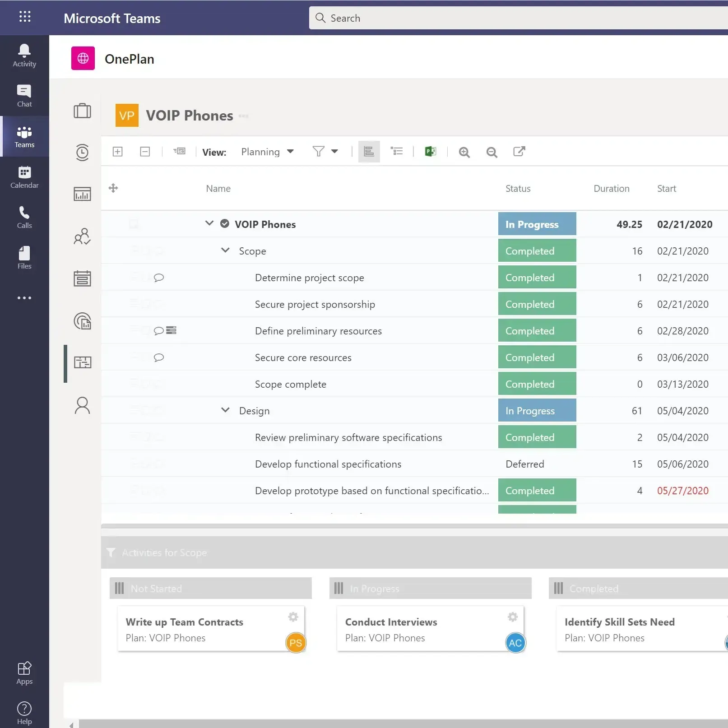The height and width of the screenshot is (728, 728).
Task: Open comments on Determine project scope
Action: pos(158,278)
